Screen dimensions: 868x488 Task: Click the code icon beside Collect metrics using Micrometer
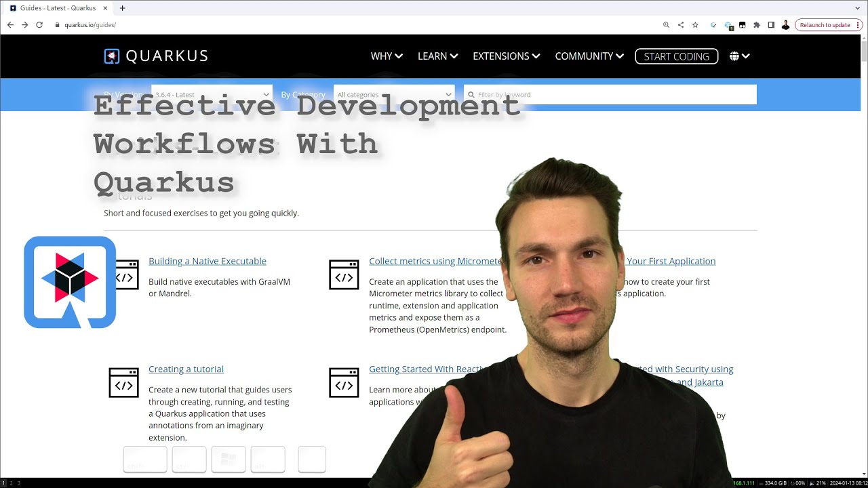[x=344, y=274]
